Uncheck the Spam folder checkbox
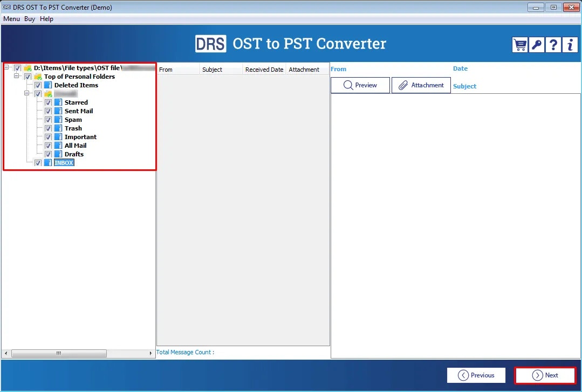Screen dimensions: 582x392 pyautogui.click(x=48, y=119)
